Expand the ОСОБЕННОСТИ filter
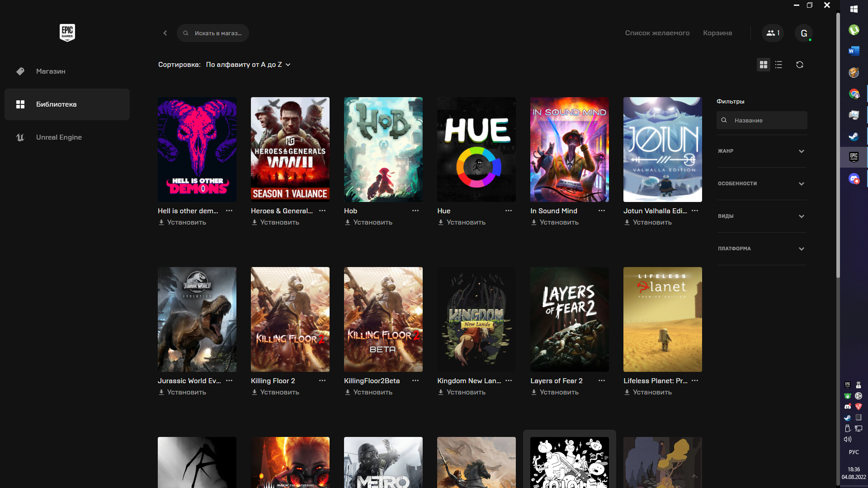 point(762,183)
